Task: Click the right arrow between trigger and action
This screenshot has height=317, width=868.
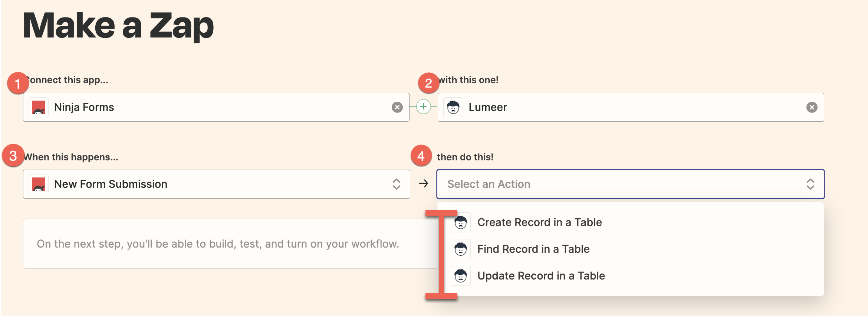Action: [423, 183]
